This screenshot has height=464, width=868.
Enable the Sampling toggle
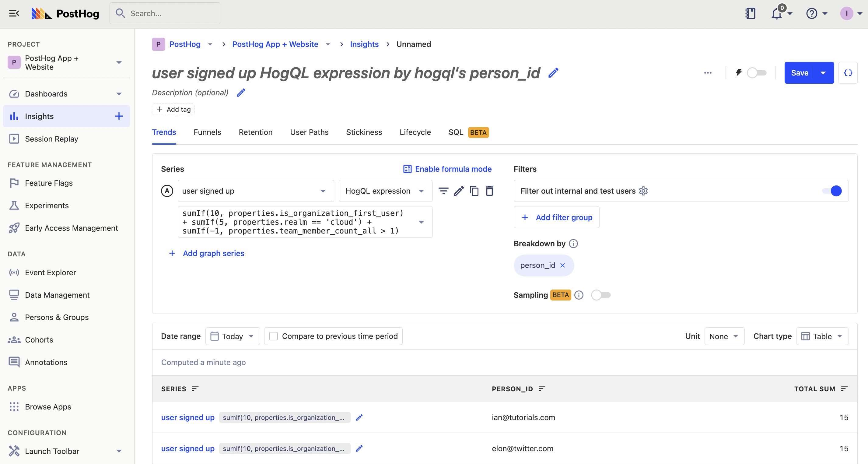pyautogui.click(x=601, y=295)
